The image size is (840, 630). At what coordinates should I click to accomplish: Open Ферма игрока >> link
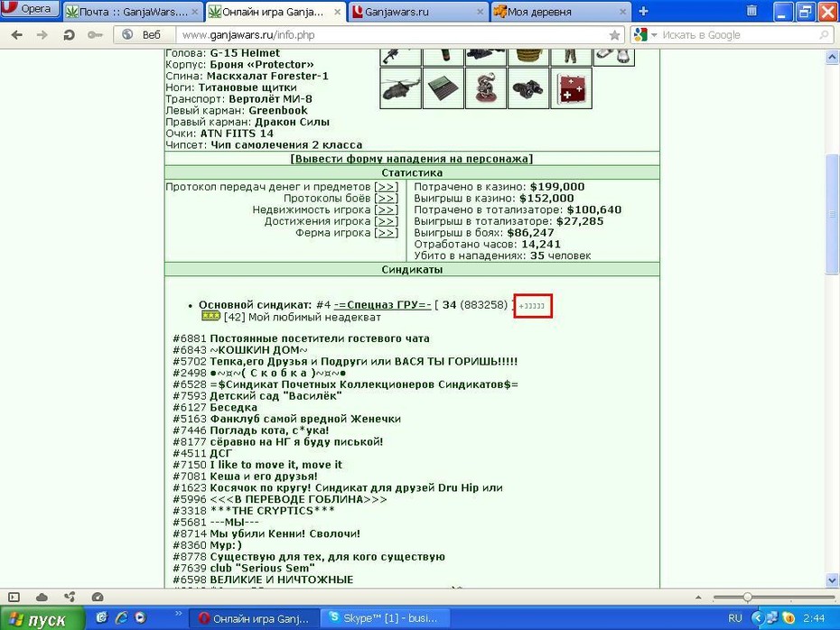pyautogui.click(x=387, y=233)
